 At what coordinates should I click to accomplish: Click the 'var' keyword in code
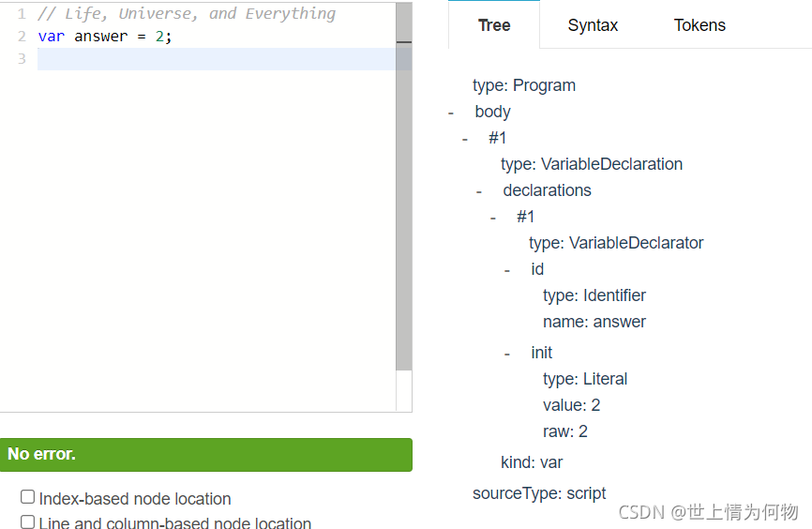52,37
